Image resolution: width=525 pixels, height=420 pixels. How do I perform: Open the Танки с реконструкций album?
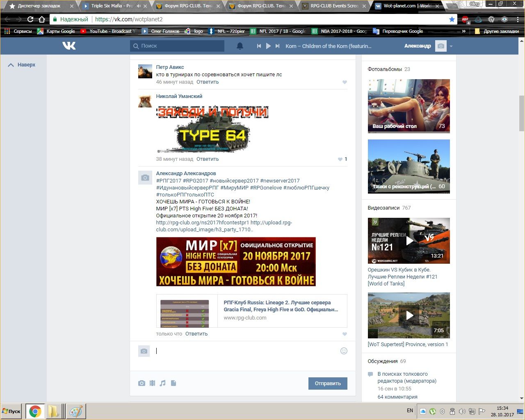click(x=409, y=166)
